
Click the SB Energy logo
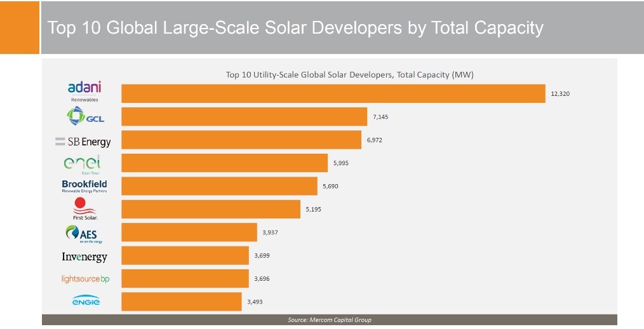coord(83,142)
